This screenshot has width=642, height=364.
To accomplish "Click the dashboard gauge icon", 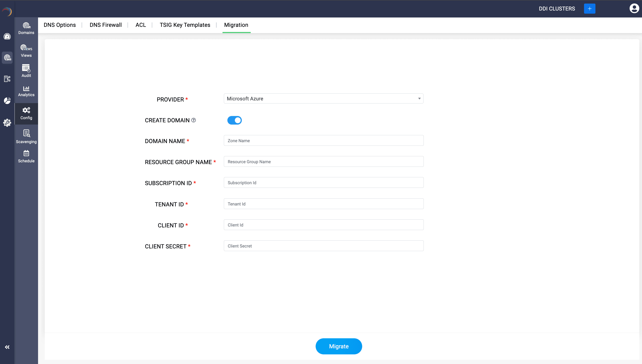I will click(7, 36).
